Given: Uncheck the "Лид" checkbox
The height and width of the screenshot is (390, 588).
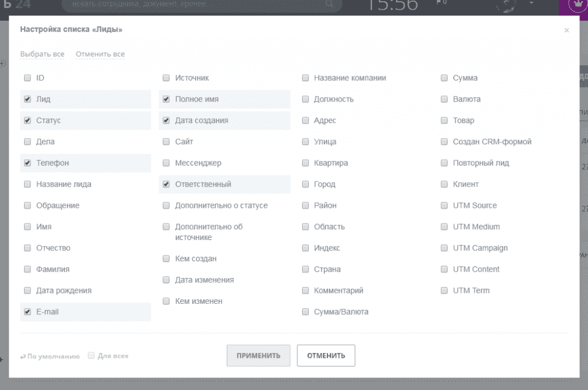Looking at the screenshot, I should click(x=28, y=99).
